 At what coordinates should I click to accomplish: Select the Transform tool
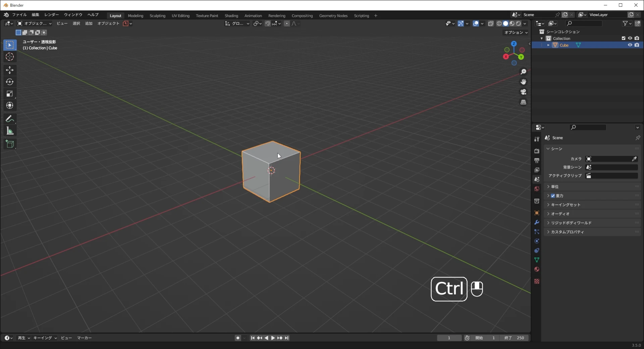coord(10,105)
